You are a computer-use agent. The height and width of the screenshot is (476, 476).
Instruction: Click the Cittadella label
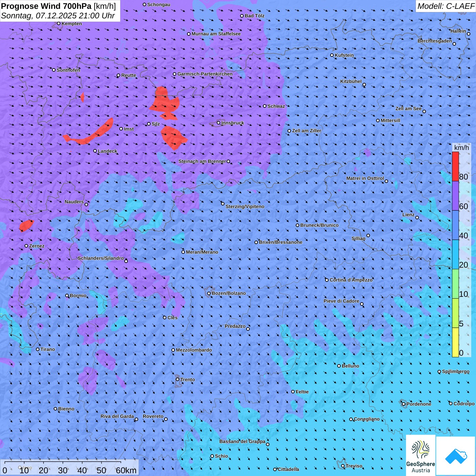[x=288, y=469]
